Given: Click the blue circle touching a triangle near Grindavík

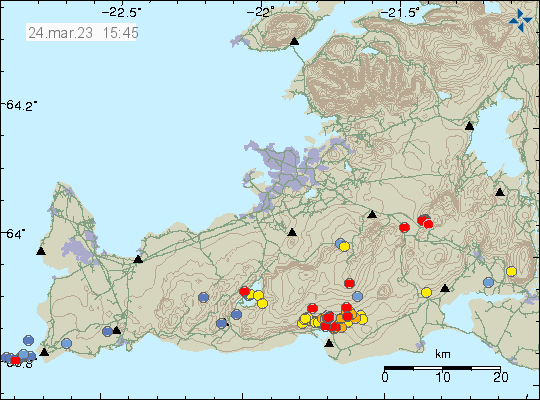Looking at the screenshot, I should (x=107, y=331).
